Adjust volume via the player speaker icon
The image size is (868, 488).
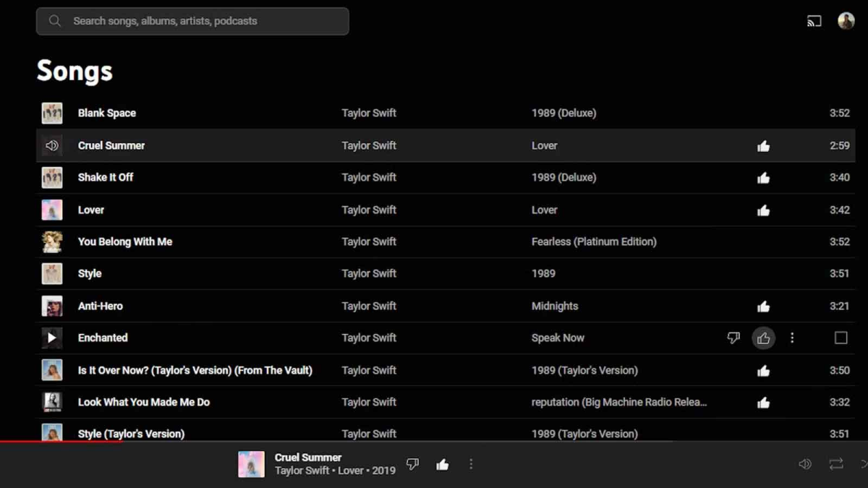tap(804, 464)
